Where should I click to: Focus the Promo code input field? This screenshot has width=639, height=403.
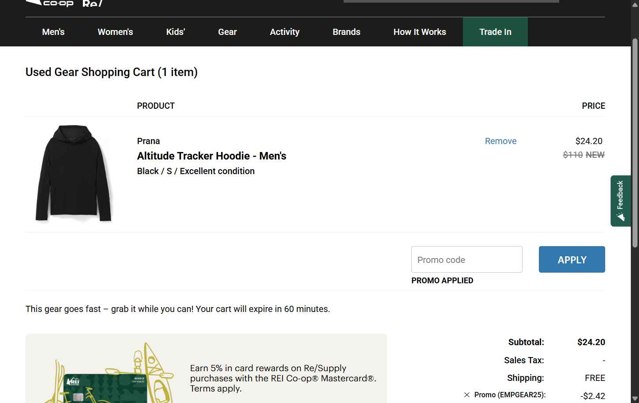pyautogui.click(x=466, y=260)
